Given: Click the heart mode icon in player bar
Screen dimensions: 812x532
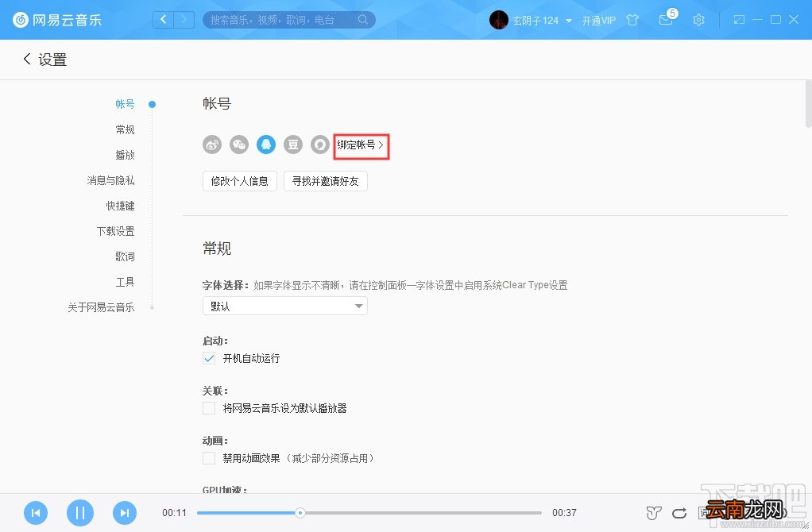Looking at the screenshot, I should pyautogui.click(x=654, y=513).
